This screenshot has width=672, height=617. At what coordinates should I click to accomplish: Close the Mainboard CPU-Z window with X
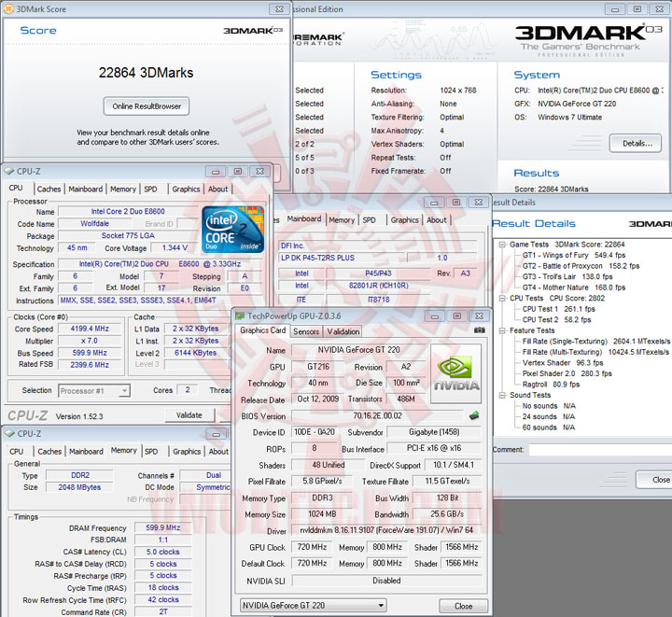[478, 203]
